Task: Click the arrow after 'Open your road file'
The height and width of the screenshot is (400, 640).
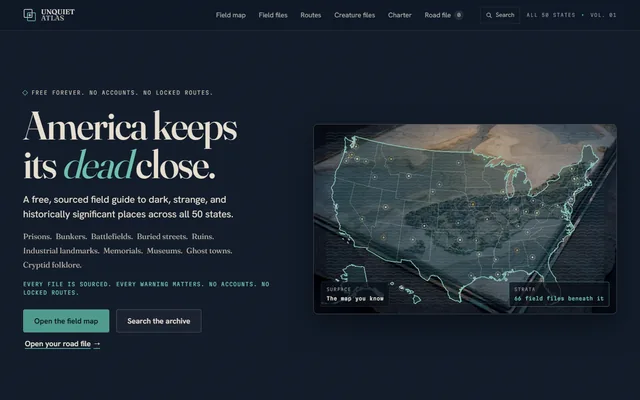Action: 97,344
